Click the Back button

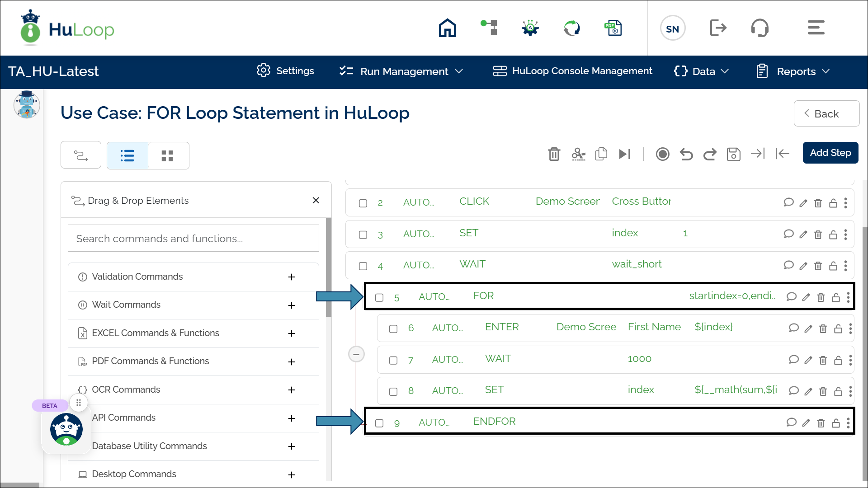tap(826, 114)
